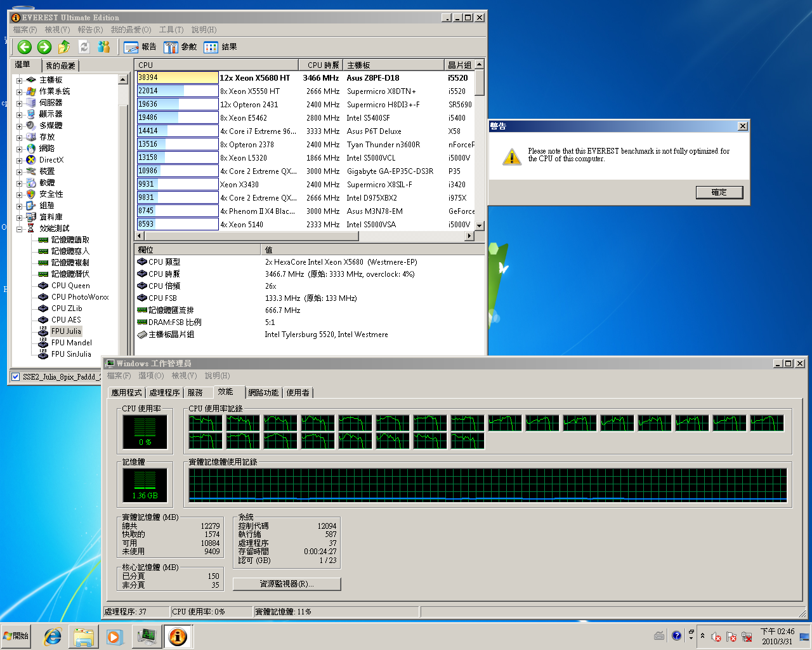Click the EVEREST taskbar icon
Screen dimensions: 812x650
tap(178, 636)
